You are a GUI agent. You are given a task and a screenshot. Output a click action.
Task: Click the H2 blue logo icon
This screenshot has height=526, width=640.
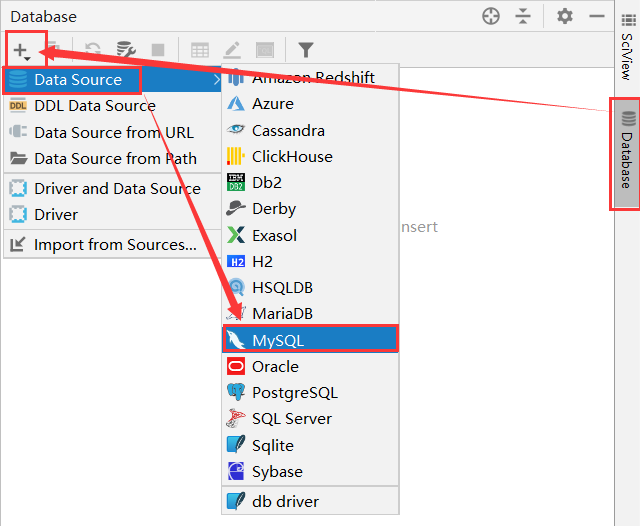(236, 262)
